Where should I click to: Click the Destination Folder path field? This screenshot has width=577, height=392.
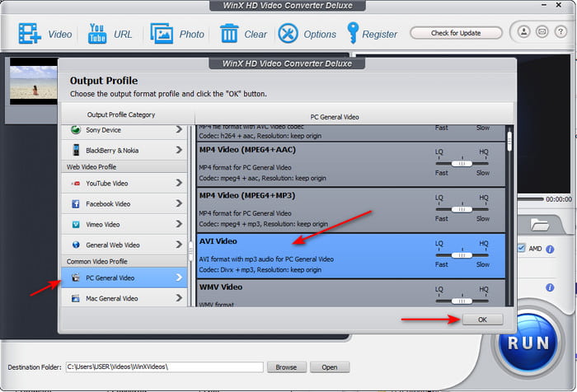165,367
